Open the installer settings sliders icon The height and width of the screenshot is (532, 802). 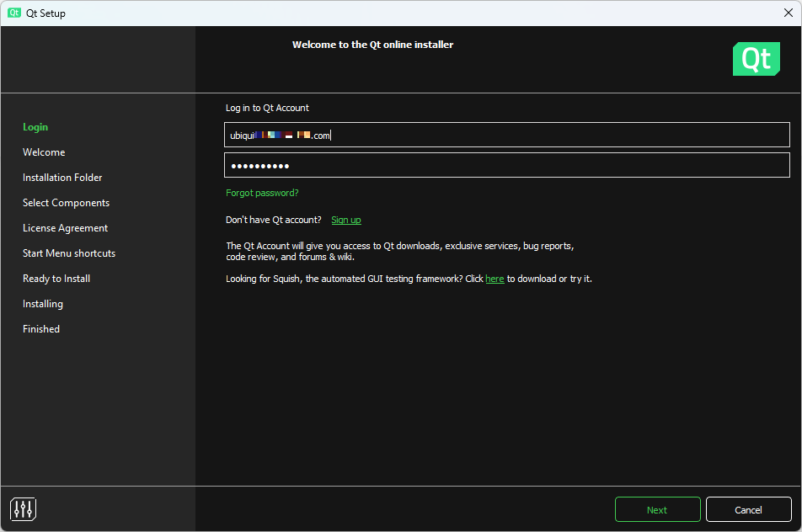pyautogui.click(x=23, y=509)
